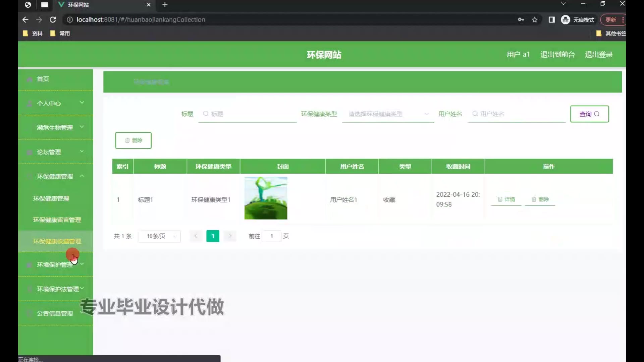Viewport: 644px width, 362px height.
Task: Click the 详情 link in row 1
Action: (x=506, y=199)
